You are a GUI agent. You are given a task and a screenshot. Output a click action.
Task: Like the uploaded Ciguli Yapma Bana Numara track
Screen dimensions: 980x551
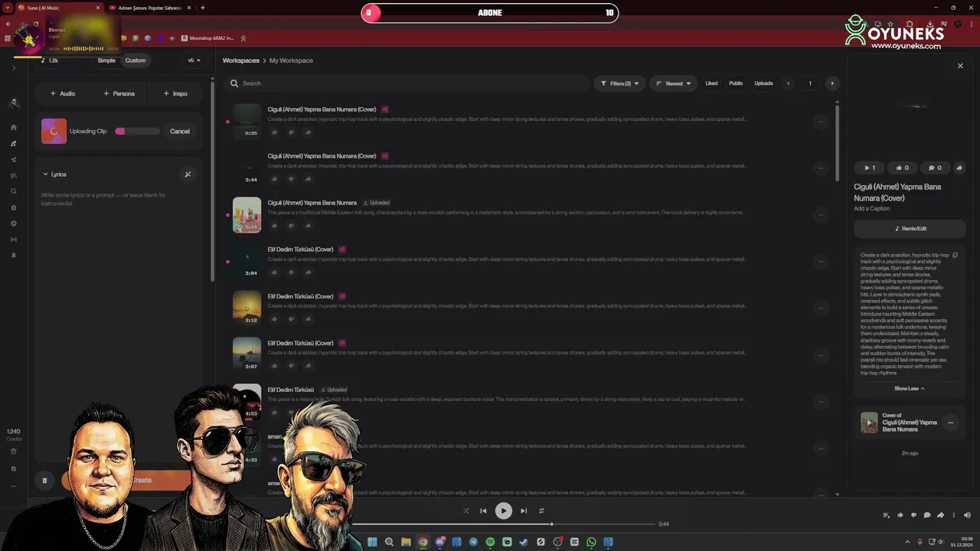274,226
